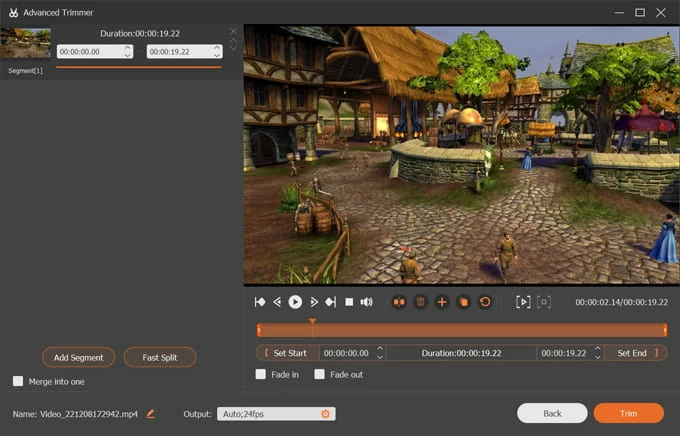Edit the file name with the pencil icon
Viewport: 680px width, 436px height.
[x=151, y=413]
